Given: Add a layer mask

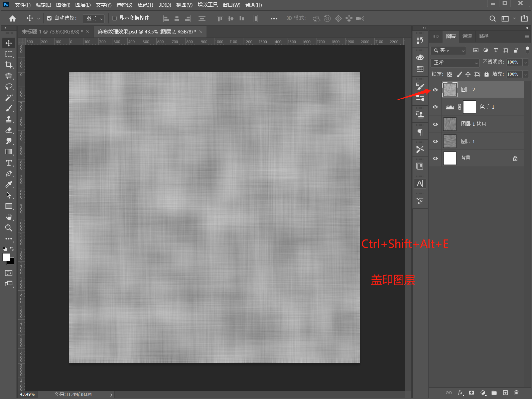Looking at the screenshot, I should coord(472,393).
